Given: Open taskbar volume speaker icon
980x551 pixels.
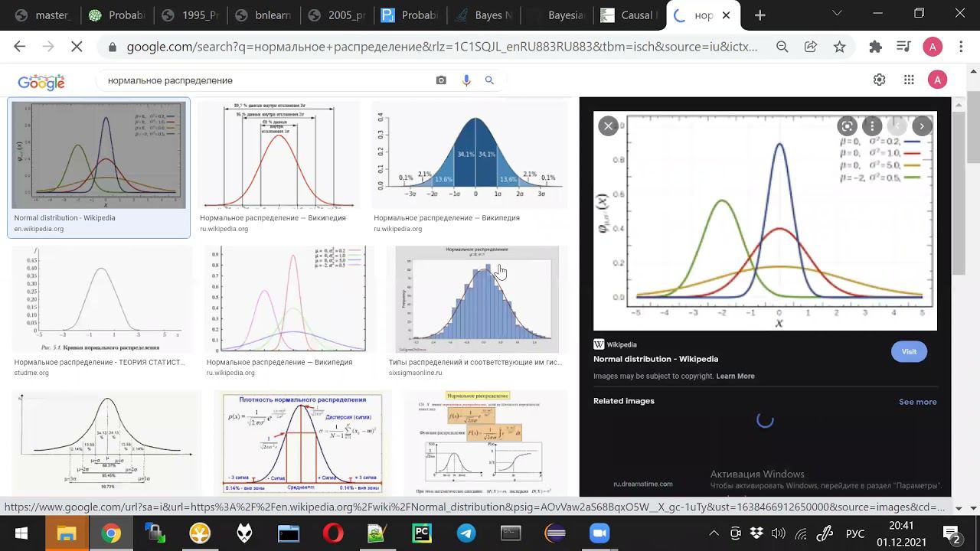Looking at the screenshot, I should [x=779, y=533].
